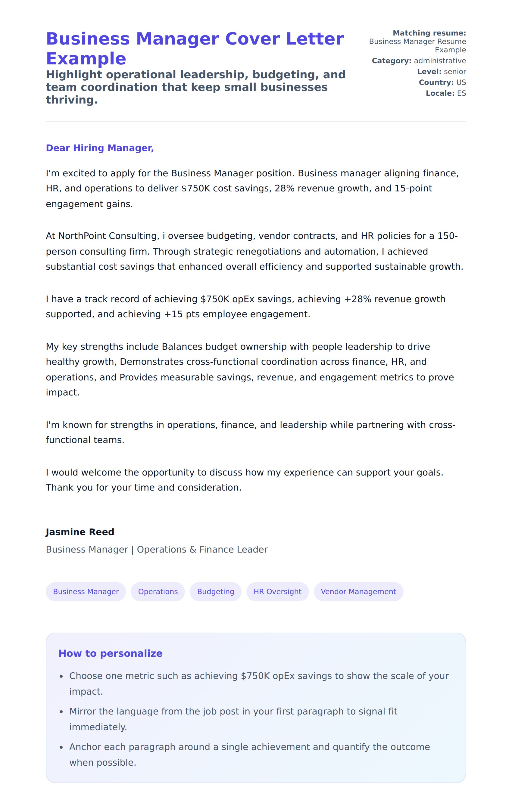Image resolution: width=512 pixels, height=812 pixels.
Task: Select the Business Manager tag pill
Action: tap(86, 591)
